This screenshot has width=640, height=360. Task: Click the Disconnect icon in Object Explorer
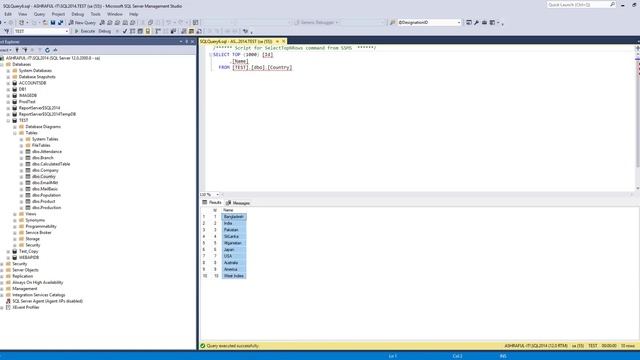[24, 50]
